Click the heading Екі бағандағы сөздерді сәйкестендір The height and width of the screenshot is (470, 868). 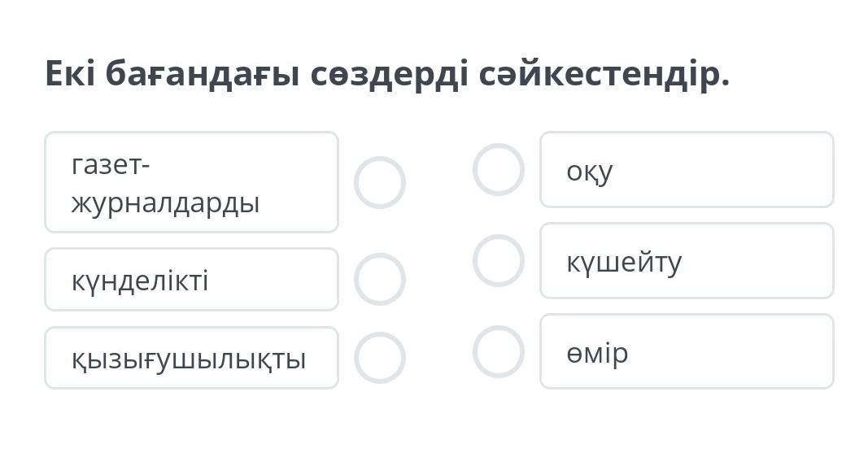click(x=387, y=75)
